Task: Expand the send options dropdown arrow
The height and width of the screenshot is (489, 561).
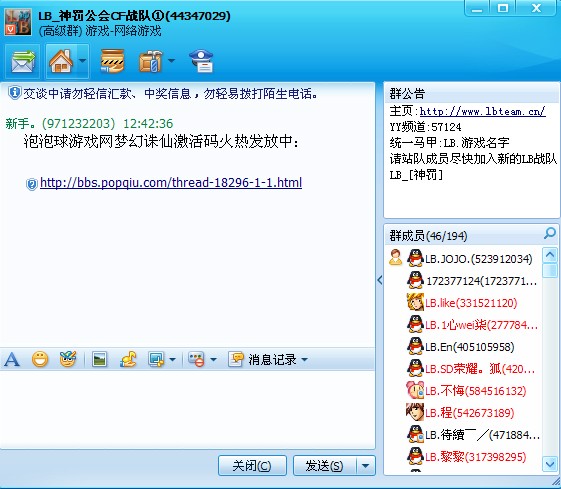Action: [365, 465]
